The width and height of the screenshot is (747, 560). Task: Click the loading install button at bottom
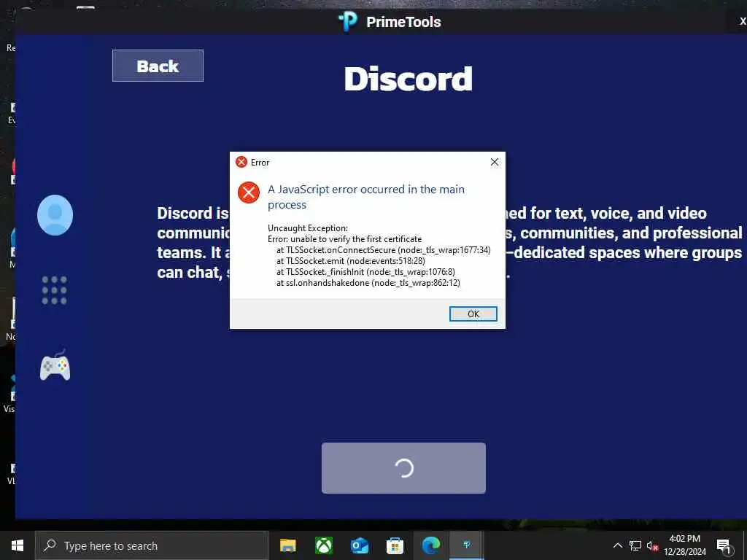click(x=403, y=468)
